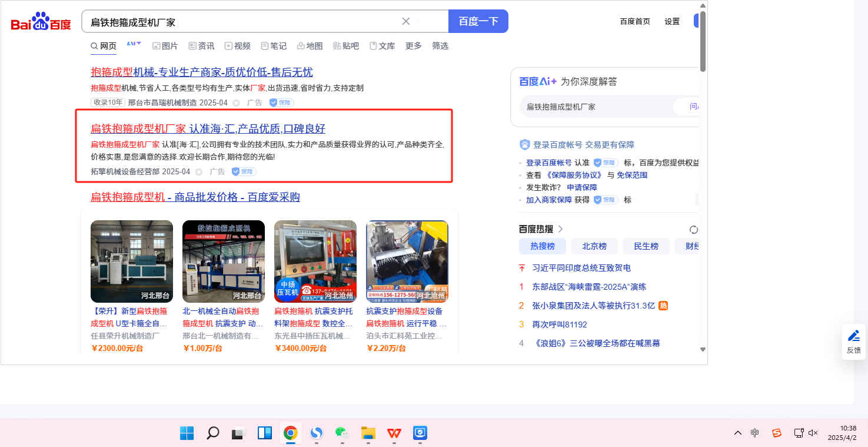Click the 保障 badge on the 拓擎机械 ad
The height and width of the screenshot is (447, 868).
coord(244,171)
